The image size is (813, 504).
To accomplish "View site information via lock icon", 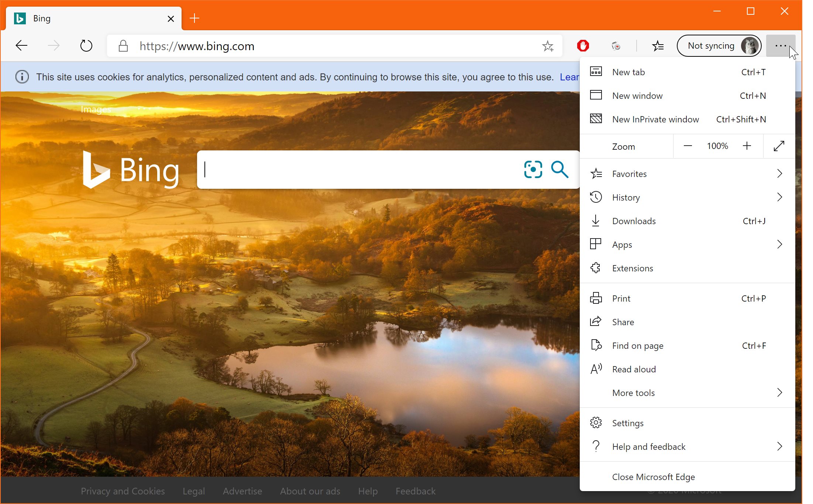I will coord(123,46).
